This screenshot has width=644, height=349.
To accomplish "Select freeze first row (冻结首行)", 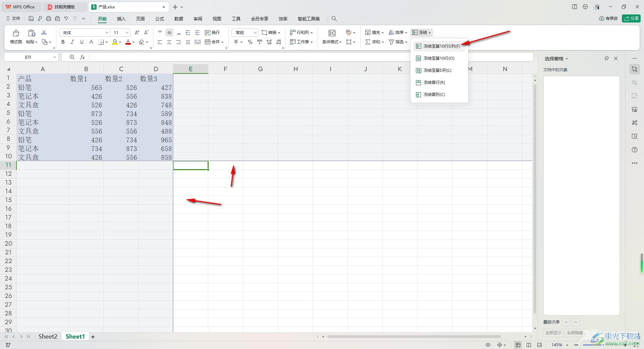I will pos(439,83).
